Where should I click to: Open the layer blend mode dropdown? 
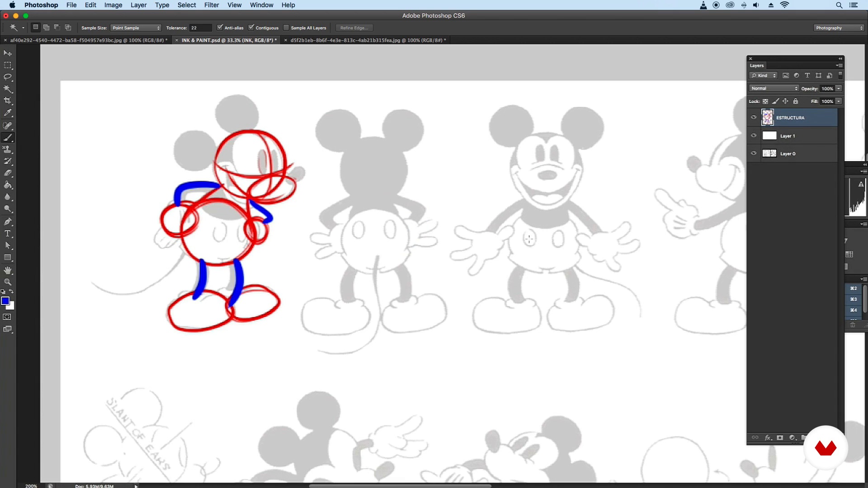coord(774,89)
